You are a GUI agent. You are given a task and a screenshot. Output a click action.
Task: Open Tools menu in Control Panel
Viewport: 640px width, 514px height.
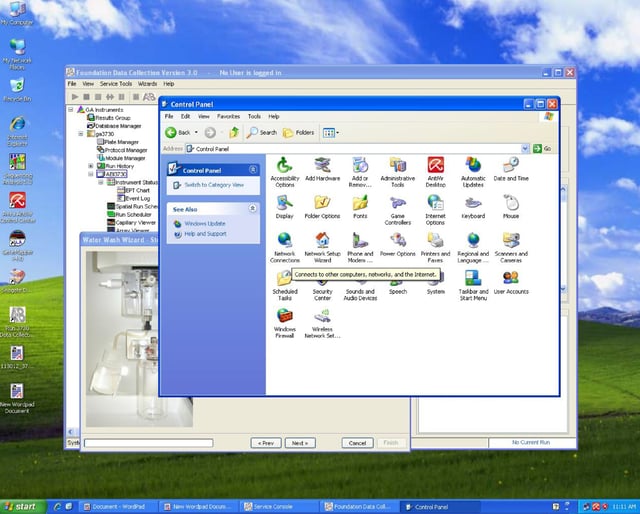point(254,116)
